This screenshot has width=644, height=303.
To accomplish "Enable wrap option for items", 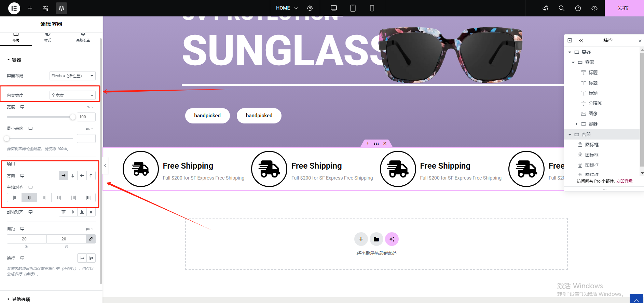I will tap(91, 258).
